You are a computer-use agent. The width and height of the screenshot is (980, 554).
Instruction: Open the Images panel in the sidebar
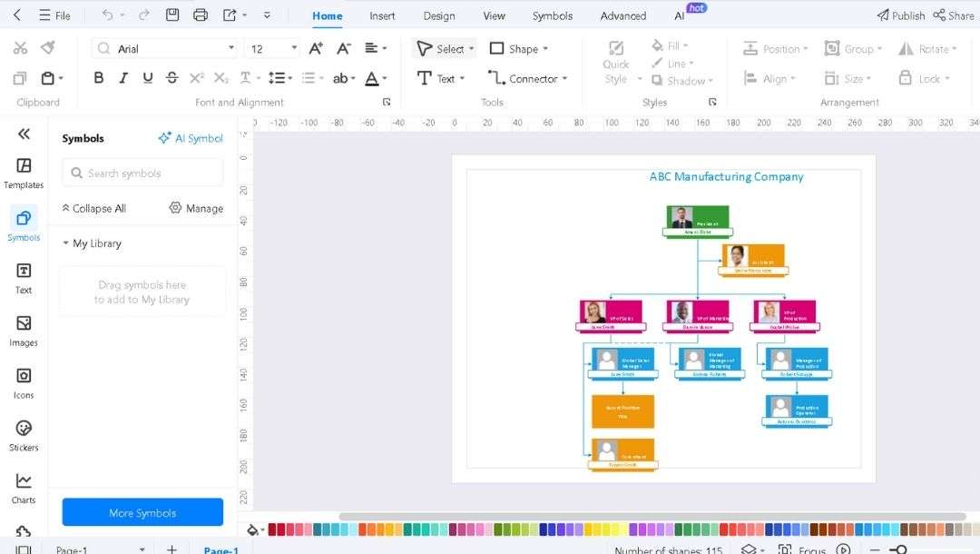pos(23,329)
